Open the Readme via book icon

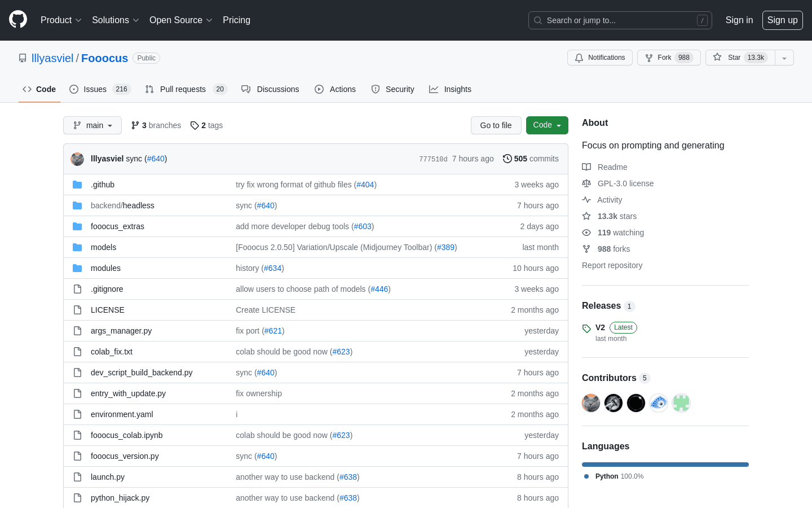(x=586, y=167)
